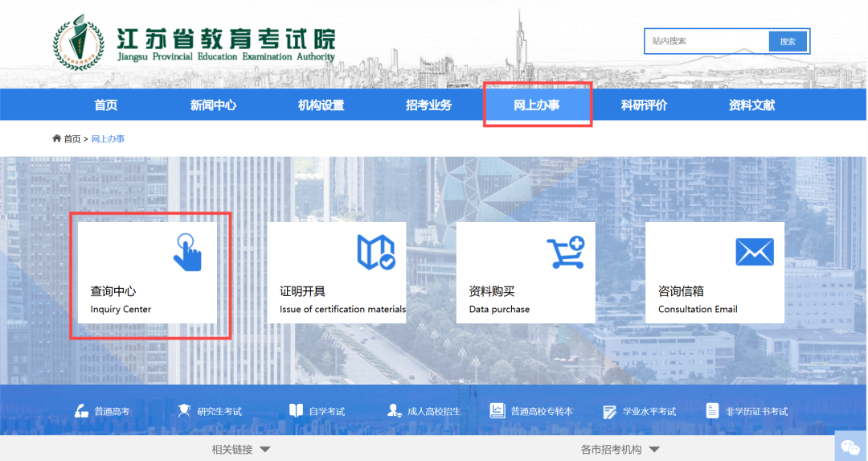Click the home icon in the breadcrumb
The width and height of the screenshot is (868, 461).
click(56, 138)
